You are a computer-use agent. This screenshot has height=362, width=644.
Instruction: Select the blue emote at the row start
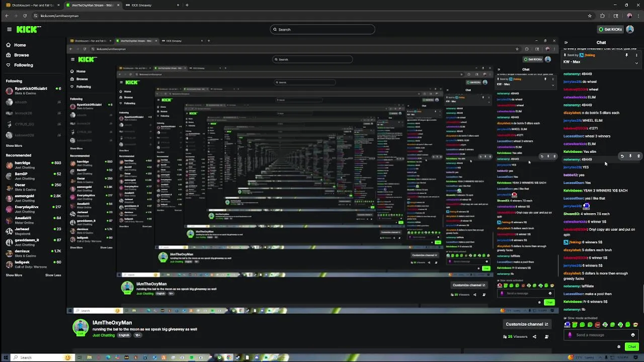[x=567, y=325]
